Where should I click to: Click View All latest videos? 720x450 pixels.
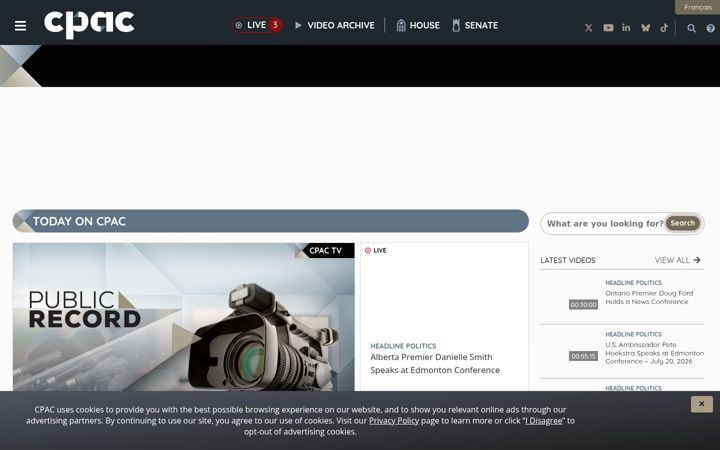pyautogui.click(x=677, y=260)
